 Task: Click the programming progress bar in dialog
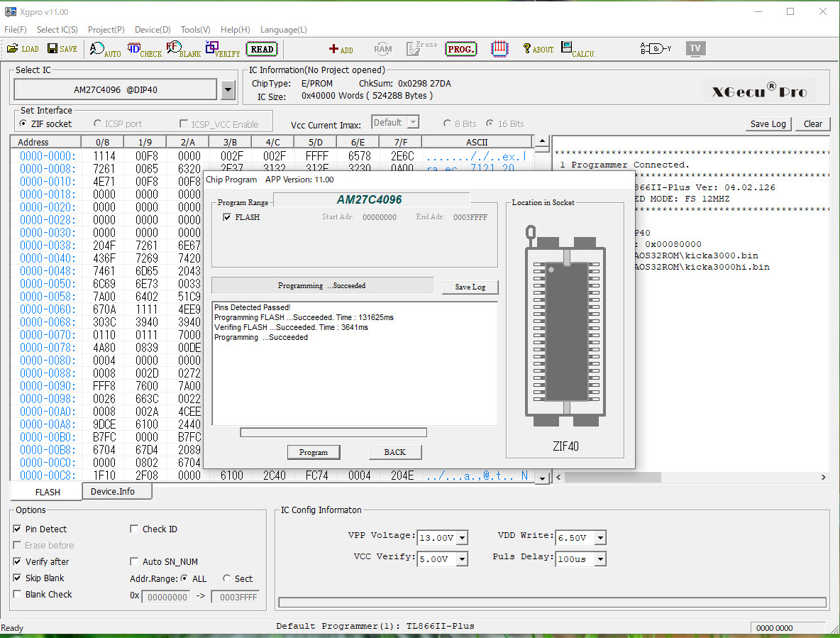point(333,432)
